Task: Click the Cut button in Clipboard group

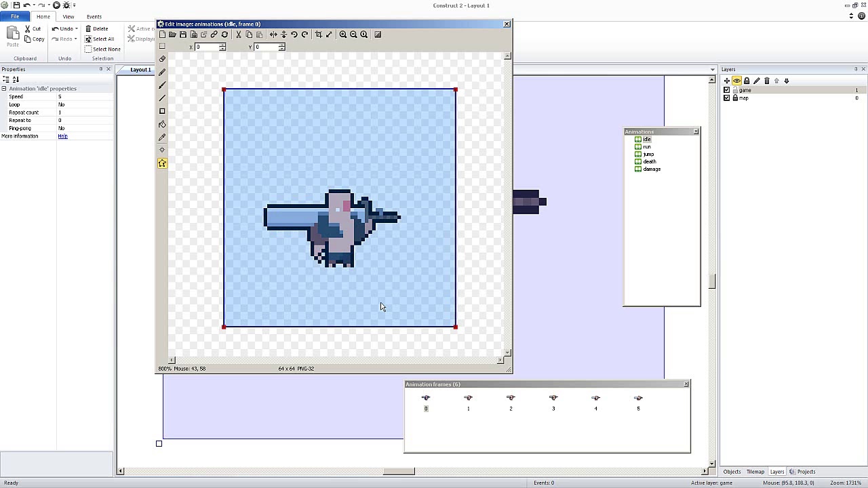Action: 33,29
